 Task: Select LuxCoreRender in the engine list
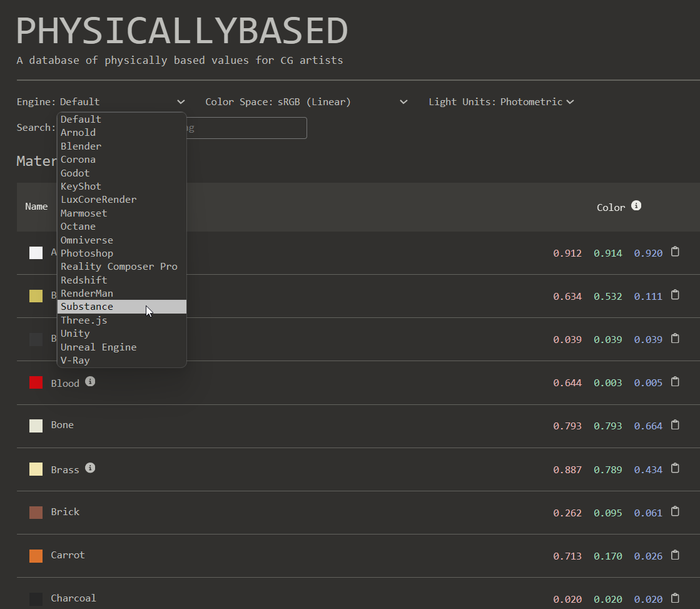[x=122, y=200]
